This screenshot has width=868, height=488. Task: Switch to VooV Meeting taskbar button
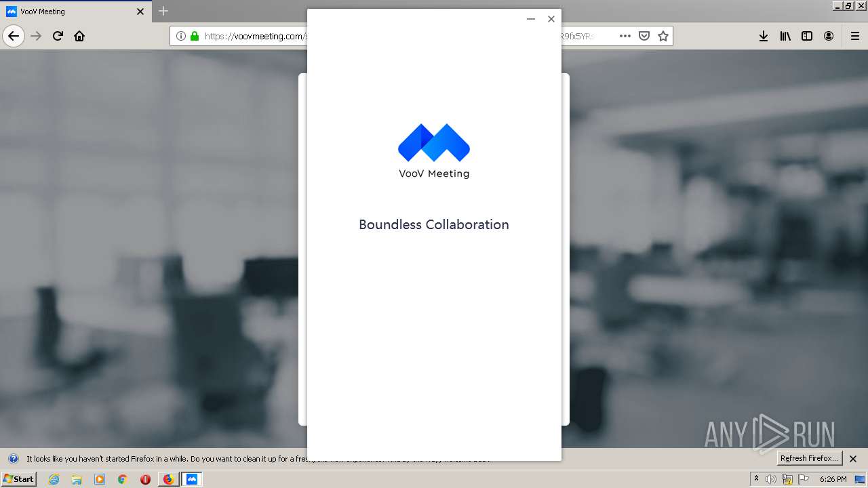click(192, 479)
